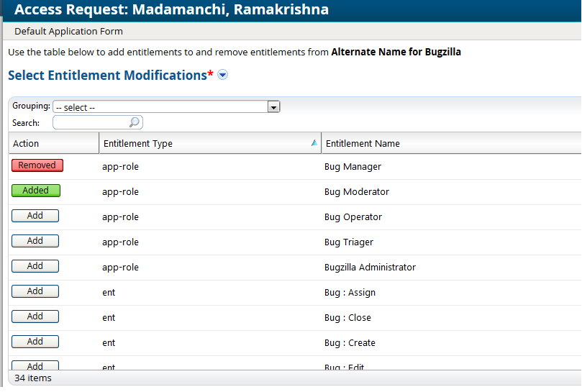This screenshot has height=392, width=582.
Task: Toggle the Added button for Bug Moderator
Action: 36,191
